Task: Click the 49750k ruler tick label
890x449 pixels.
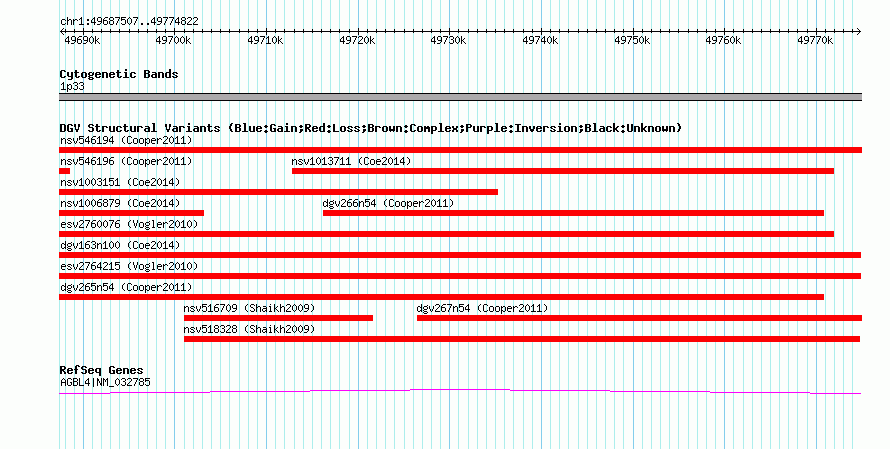Action: click(x=632, y=40)
